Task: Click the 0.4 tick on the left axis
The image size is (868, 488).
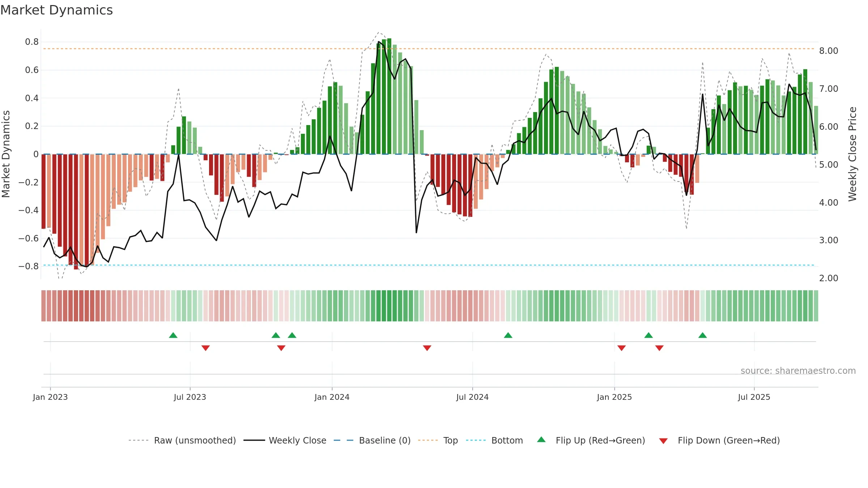Action: (x=32, y=98)
